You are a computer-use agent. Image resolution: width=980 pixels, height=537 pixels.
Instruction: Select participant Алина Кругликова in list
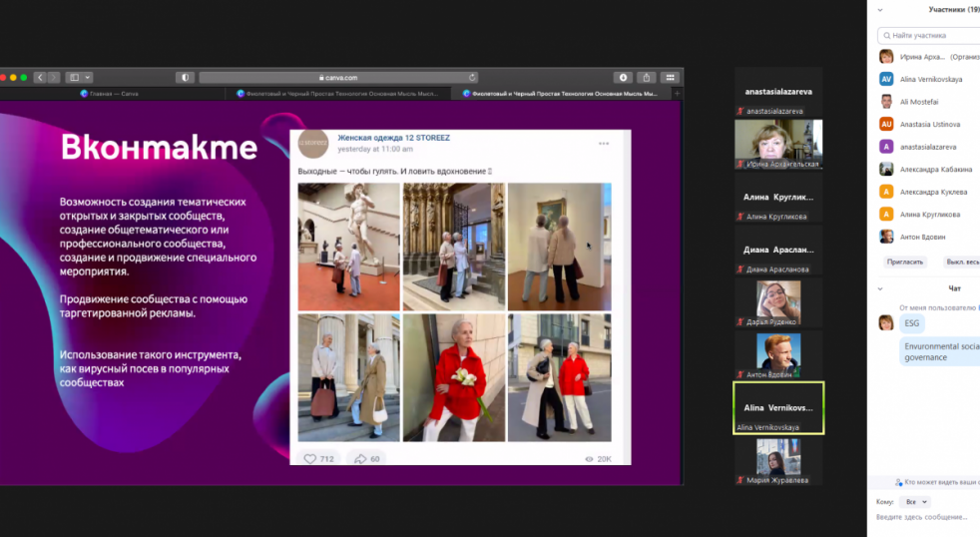[x=929, y=215]
